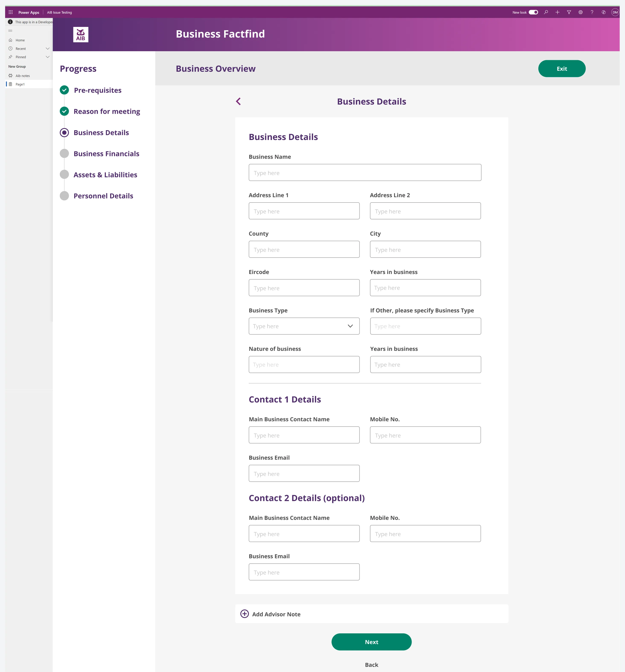This screenshot has height=672, width=625.
Task: Click the Address Line 2 input field
Action: 425,211
